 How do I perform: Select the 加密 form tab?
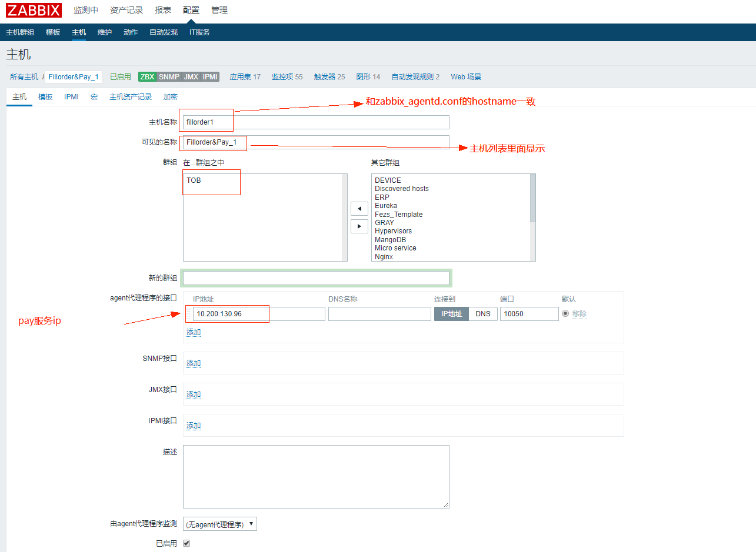point(171,97)
